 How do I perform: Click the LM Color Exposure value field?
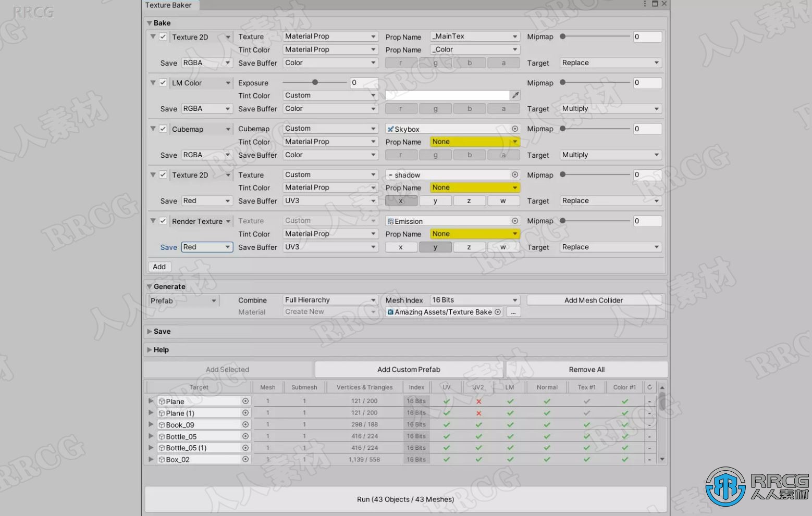click(364, 82)
